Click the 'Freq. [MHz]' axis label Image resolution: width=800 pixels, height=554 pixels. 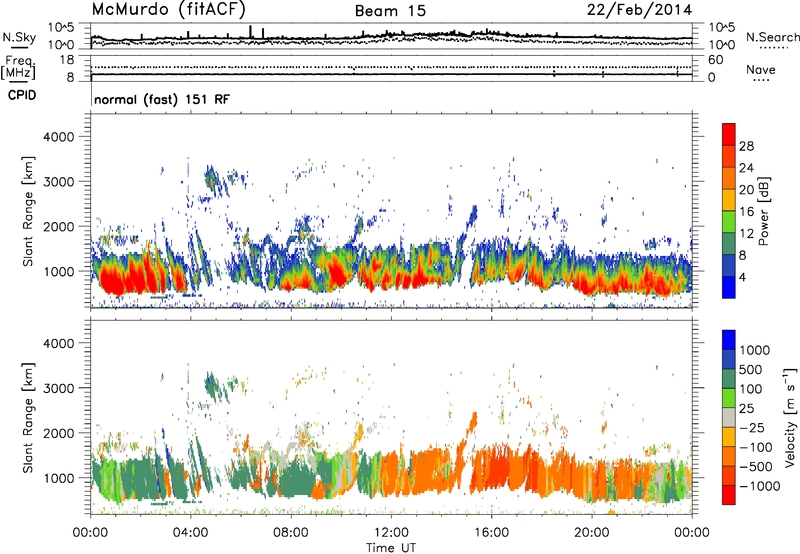18,68
